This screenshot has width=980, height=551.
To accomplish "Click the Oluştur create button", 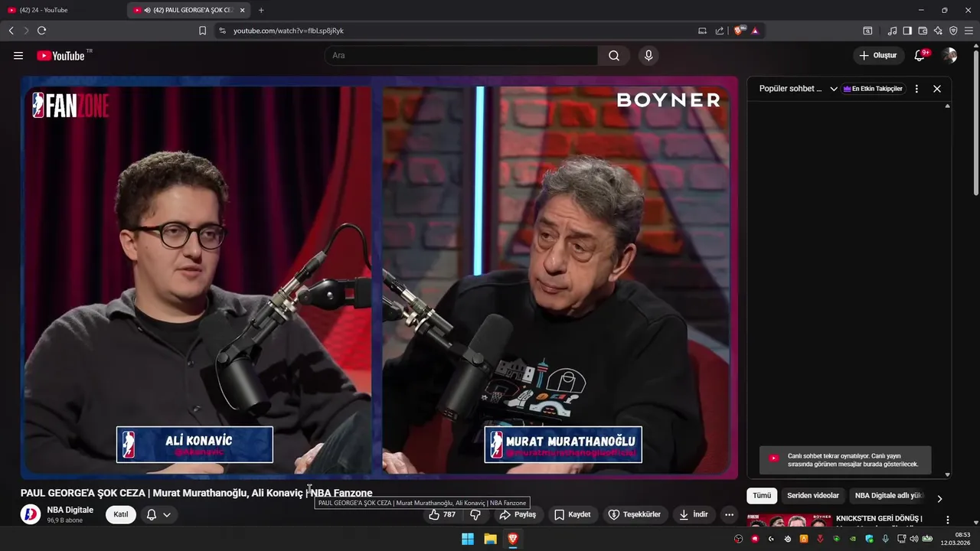I will [x=877, y=55].
